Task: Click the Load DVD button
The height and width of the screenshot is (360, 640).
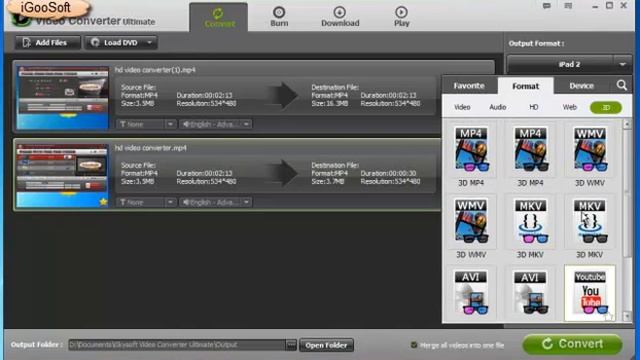Action: pyautogui.click(x=115, y=42)
